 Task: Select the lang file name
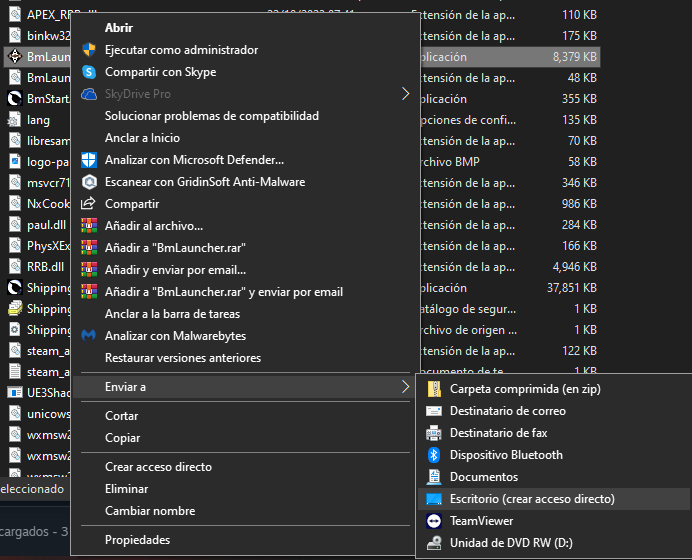pos(38,120)
